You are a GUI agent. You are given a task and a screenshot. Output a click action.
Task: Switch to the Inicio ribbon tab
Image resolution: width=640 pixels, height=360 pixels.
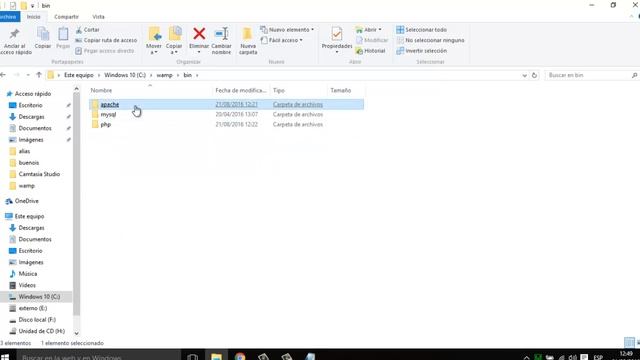(x=33, y=17)
